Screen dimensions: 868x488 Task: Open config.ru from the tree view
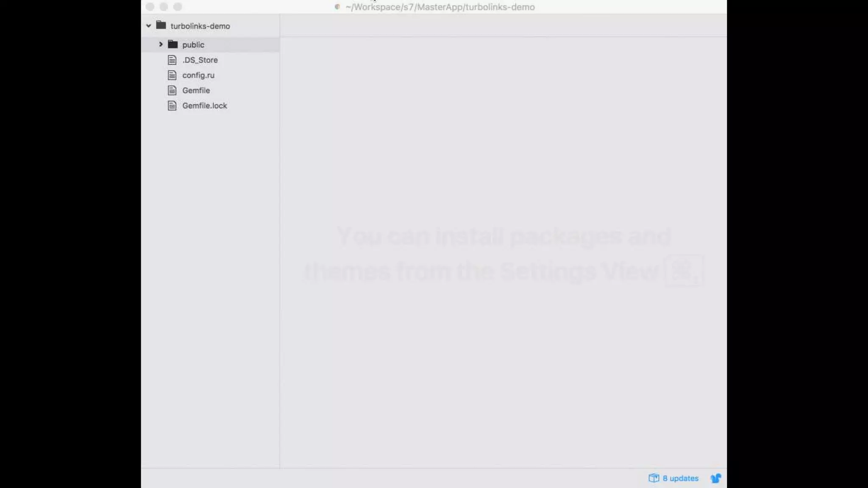198,75
